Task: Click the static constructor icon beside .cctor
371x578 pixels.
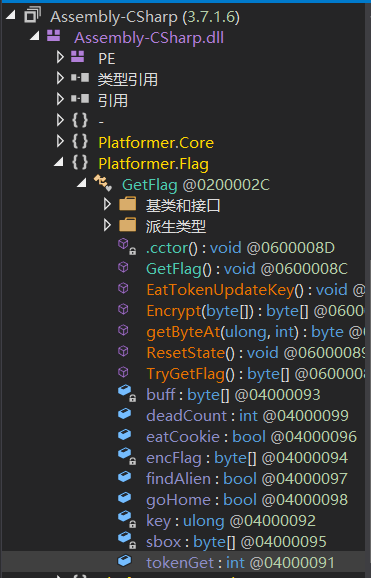Action: point(126,246)
